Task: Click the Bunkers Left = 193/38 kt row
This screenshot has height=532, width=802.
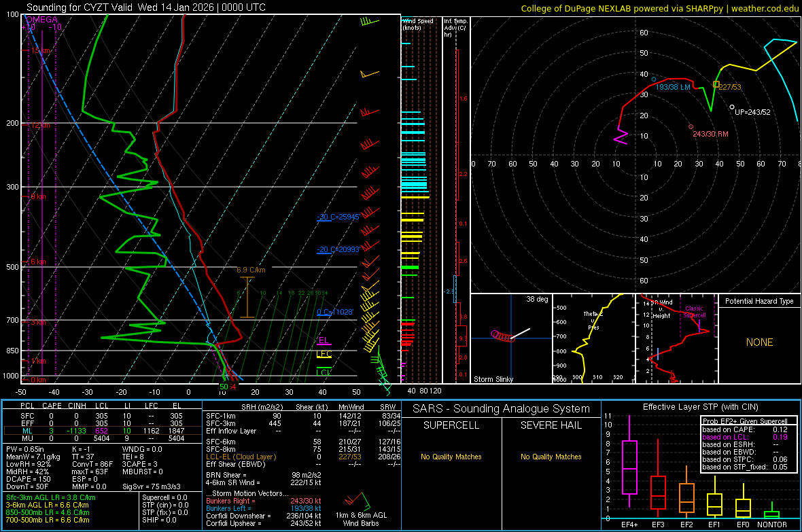Action: click(x=264, y=508)
